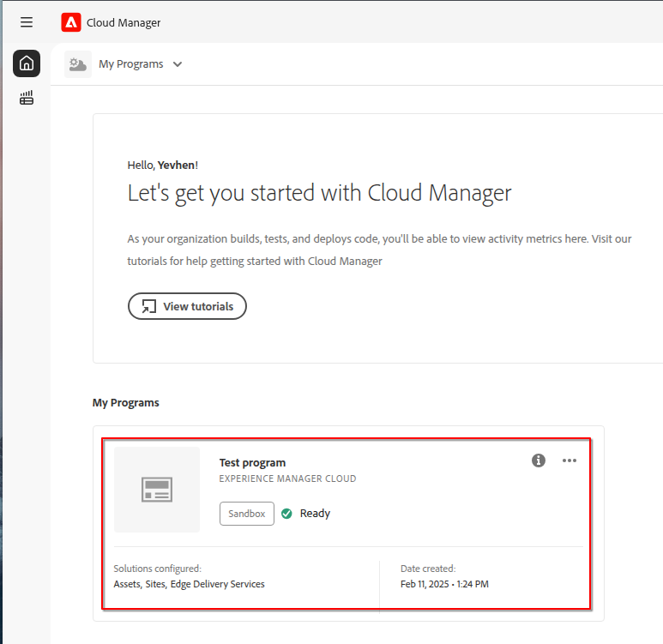The height and width of the screenshot is (644, 663).
Task: Click Assets, Sites, Edge Delivery Services text
Action: tap(189, 584)
